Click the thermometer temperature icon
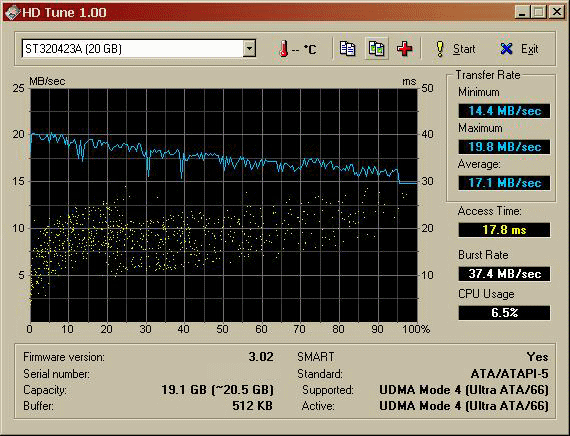The width and height of the screenshot is (570, 436). pos(284,49)
